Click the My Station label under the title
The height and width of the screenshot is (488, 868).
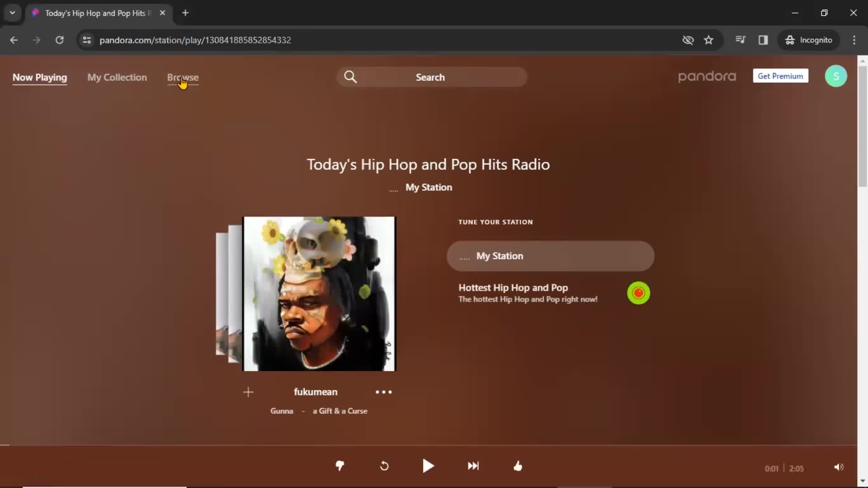[x=429, y=187]
